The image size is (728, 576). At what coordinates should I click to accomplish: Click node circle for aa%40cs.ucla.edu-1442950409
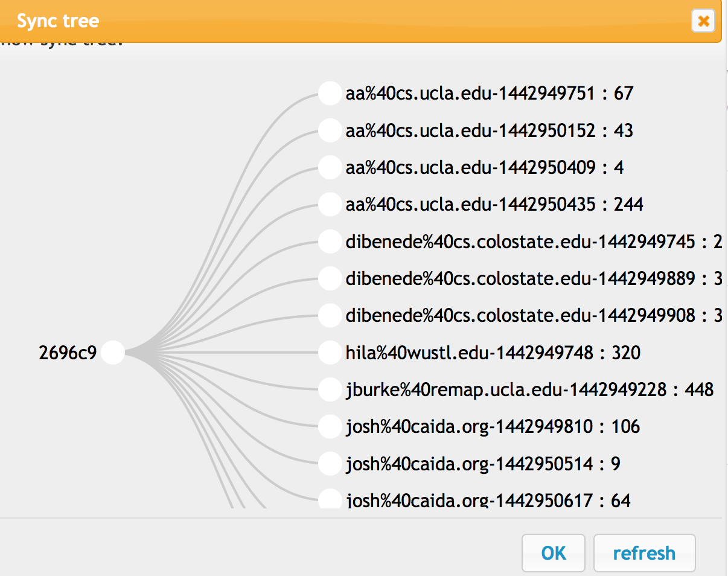330,167
